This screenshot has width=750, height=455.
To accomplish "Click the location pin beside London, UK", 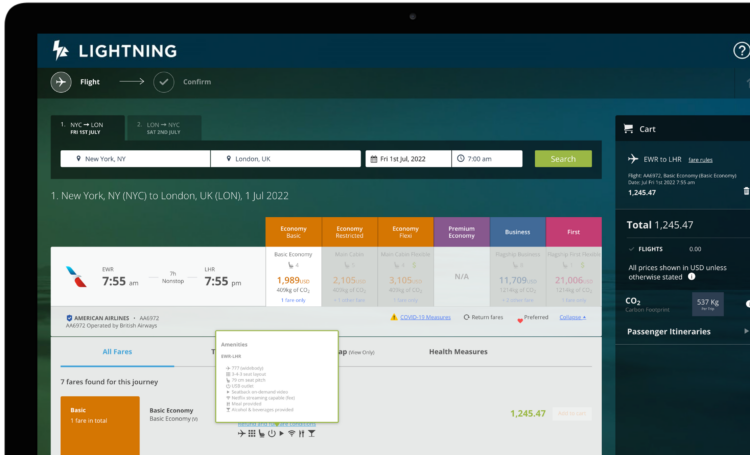I will coord(229,158).
